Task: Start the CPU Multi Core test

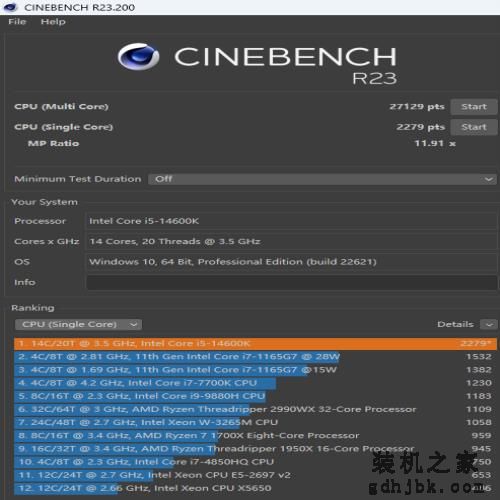Action: 474,107
